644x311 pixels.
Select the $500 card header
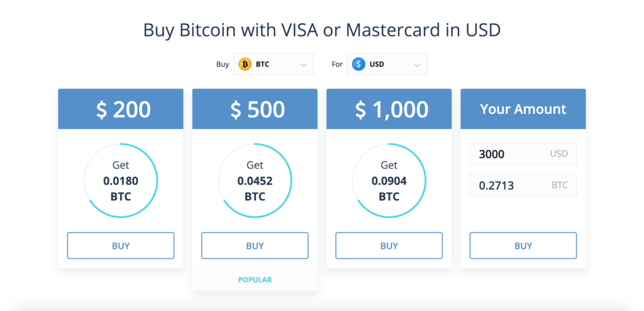click(x=255, y=109)
